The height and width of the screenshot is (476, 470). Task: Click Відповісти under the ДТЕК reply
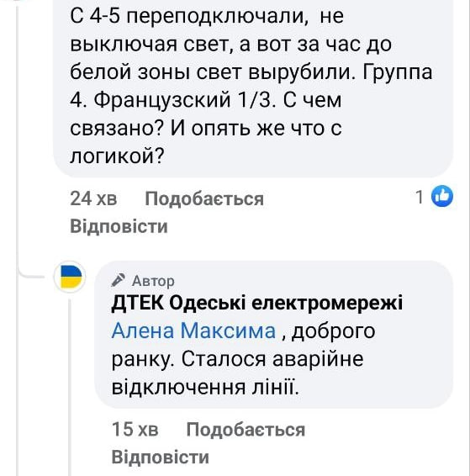coord(161,457)
